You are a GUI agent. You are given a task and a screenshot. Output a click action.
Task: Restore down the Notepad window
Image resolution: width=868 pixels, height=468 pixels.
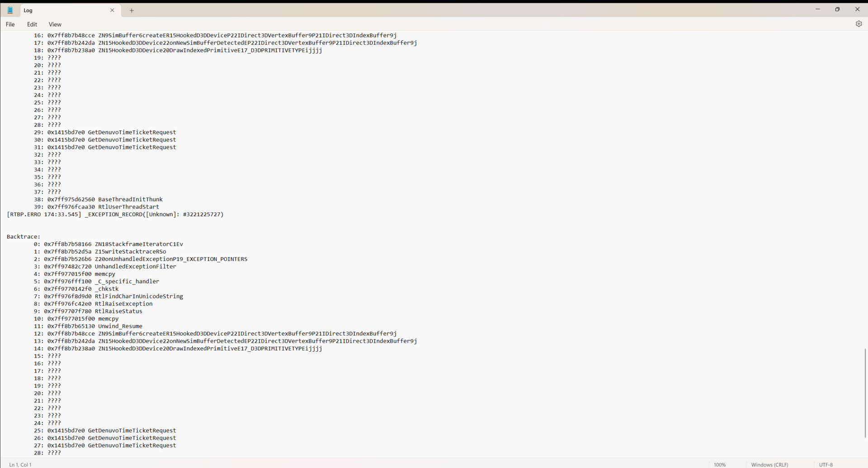(x=837, y=9)
